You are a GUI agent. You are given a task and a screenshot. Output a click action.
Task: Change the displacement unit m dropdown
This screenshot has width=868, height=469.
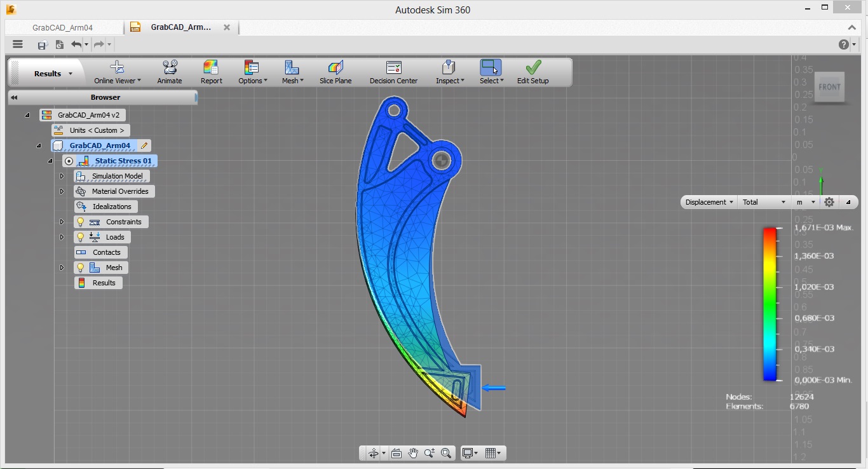(x=806, y=202)
